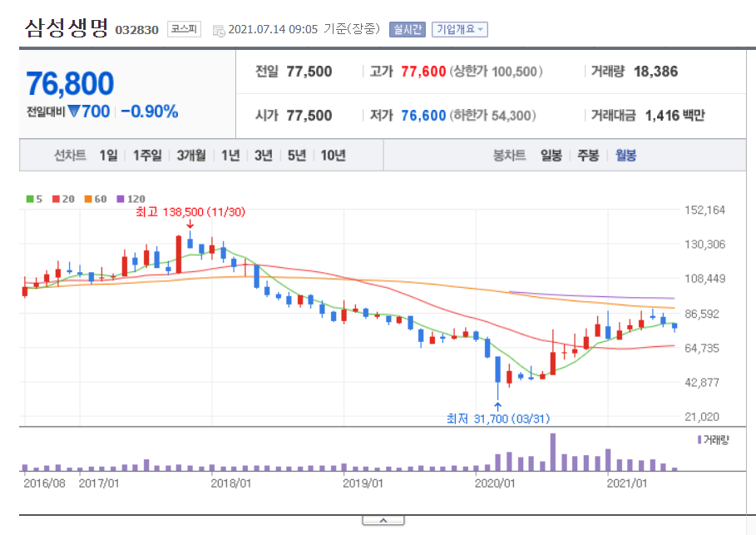Click the red 20 moving average legend

click(64, 199)
